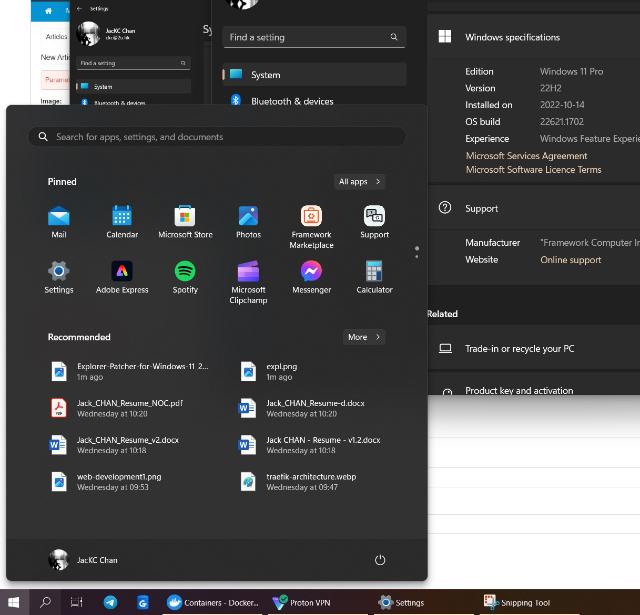The height and width of the screenshot is (615, 640).
Task: Click back arrow in small Settings window
Action: (80, 9)
